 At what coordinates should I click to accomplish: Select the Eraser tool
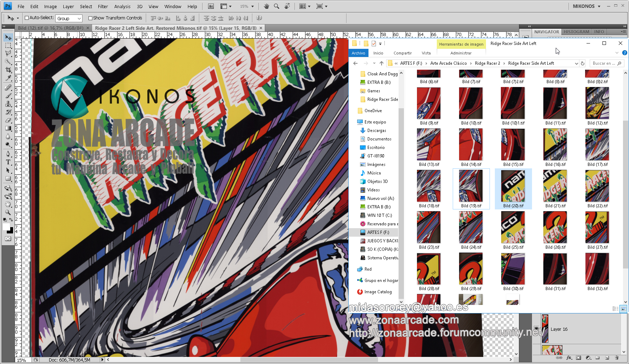point(8,120)
